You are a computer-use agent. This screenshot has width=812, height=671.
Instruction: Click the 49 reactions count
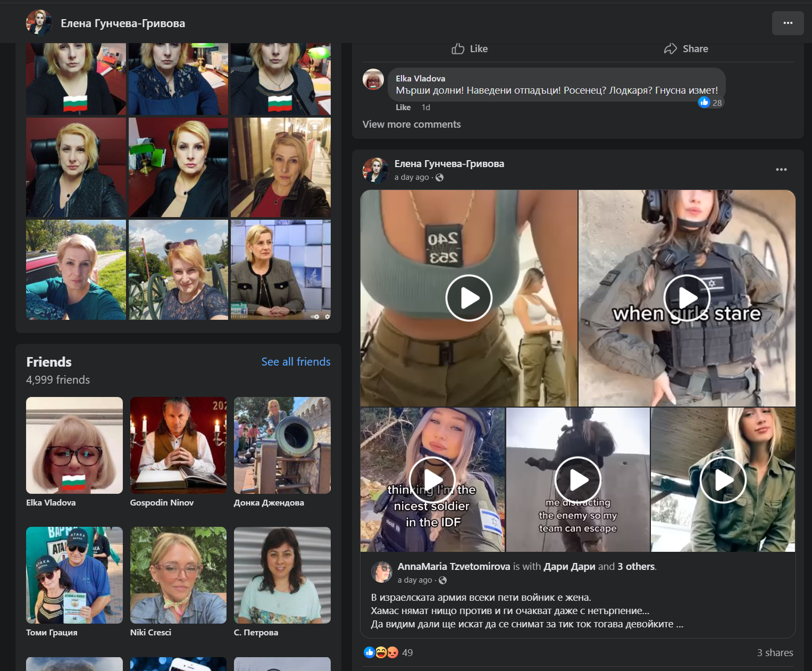(x=407, y=653)
